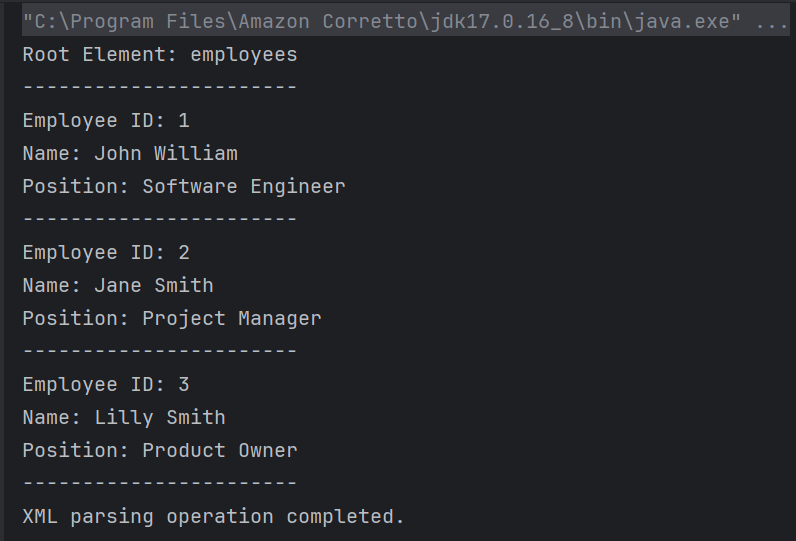Click the 'Name: John William' line

tap(130, 154)
